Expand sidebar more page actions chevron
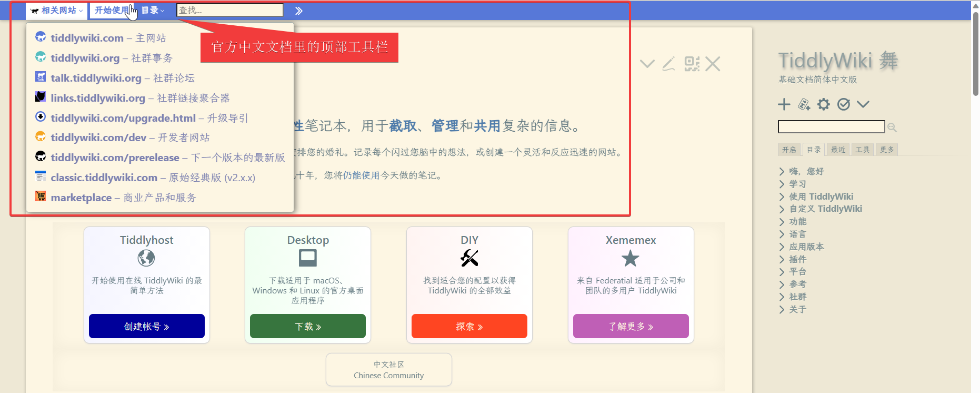The width and height of the screenshot is (980, 393). [x=863, y=104]
